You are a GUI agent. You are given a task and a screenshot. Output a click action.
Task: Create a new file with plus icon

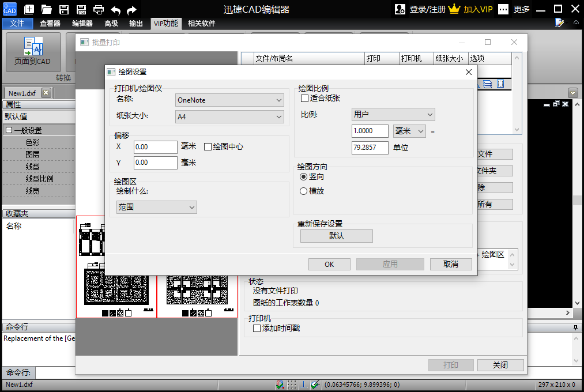29,9
